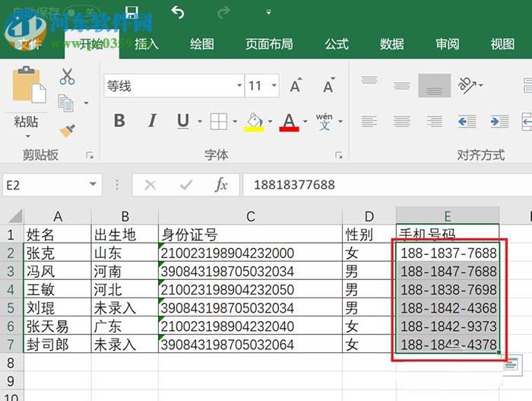This screenshot has height=401, width=532.
Task: Expand the Name Box dropdown
Action: tap(93, 185)
